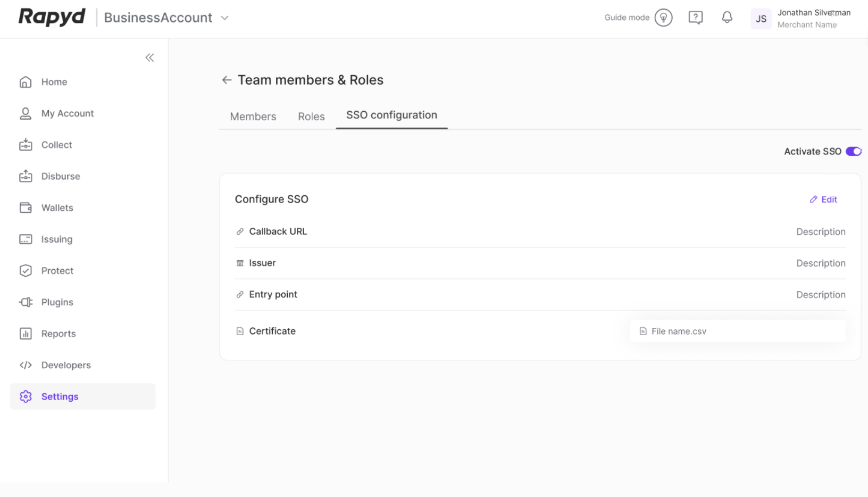Open Wallets from the sidebar
868x497 pixels.
tap(57, 208)
